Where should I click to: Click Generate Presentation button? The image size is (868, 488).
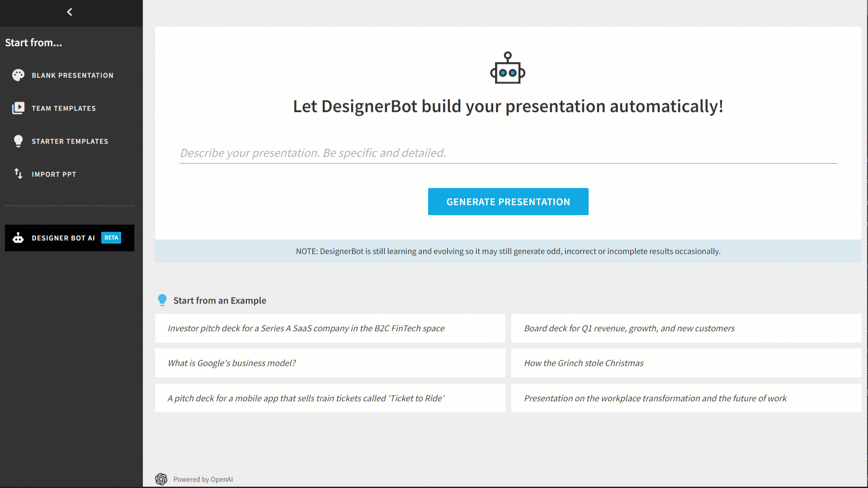point(508,202)
